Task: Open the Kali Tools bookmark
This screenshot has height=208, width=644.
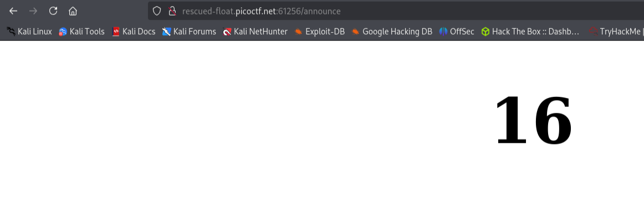Action: pyautogui.click(x=81, y=31)
